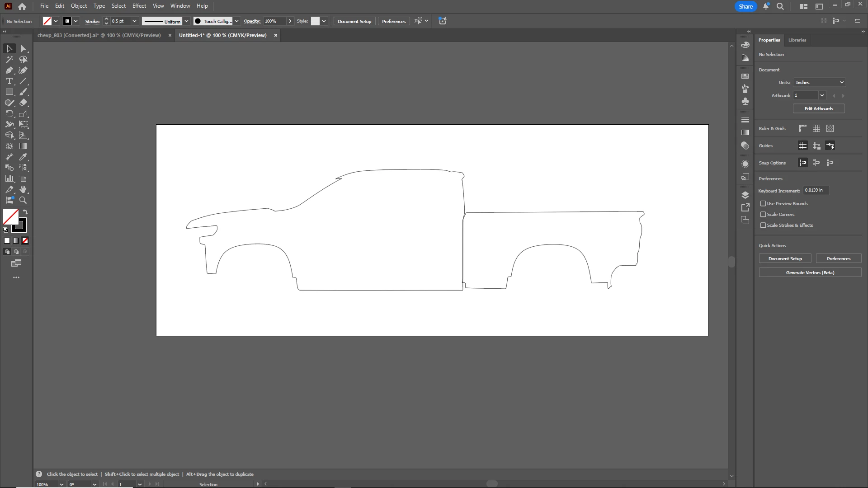Image resolution: width=868 pixels, height=488 pixels.
Task: Enable Use Preview Bounds checkbox
Action: coord(763,204)
